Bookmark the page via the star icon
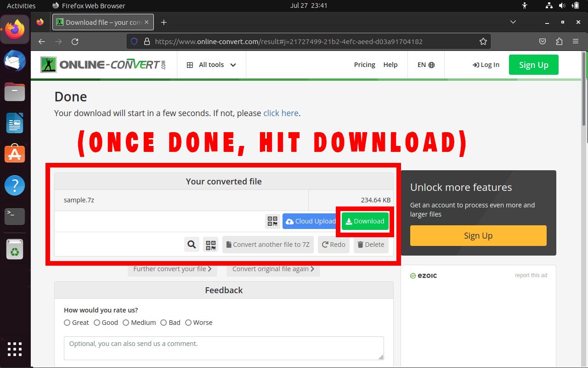588x368 pixels. pos(483,41)
